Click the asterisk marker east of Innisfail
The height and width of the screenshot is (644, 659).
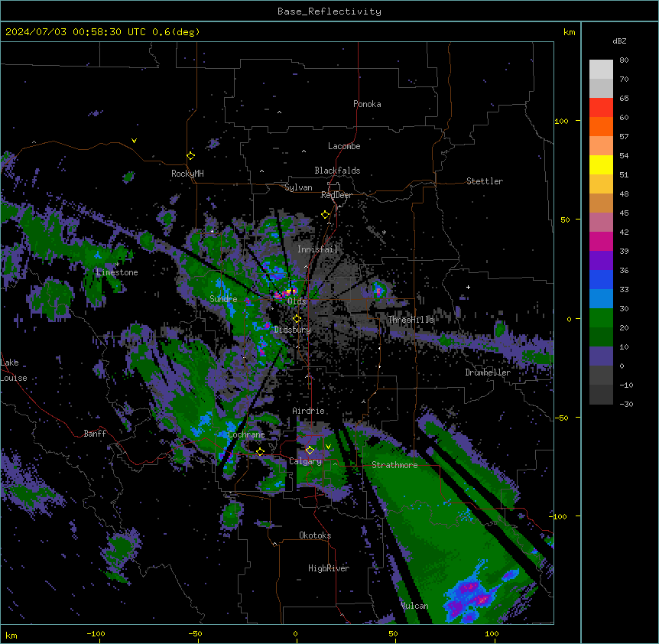tap(384, 233)
